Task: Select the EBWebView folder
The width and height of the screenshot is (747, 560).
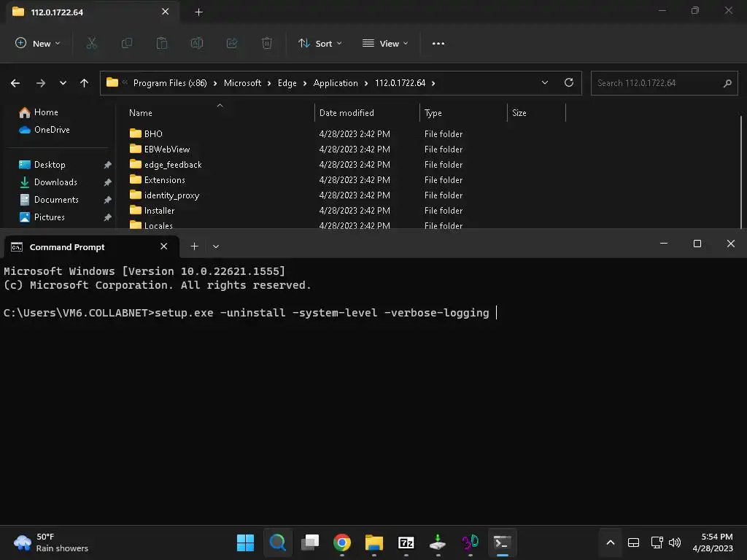Action: tap(160, 149)
